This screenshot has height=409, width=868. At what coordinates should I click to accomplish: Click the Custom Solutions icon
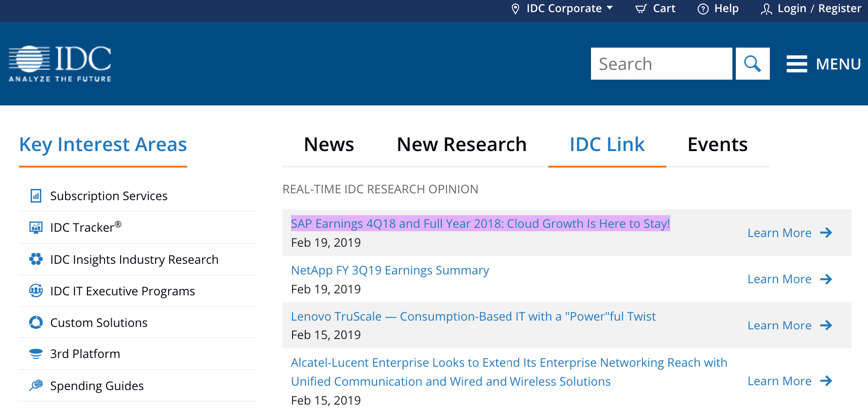pos(36,323)
